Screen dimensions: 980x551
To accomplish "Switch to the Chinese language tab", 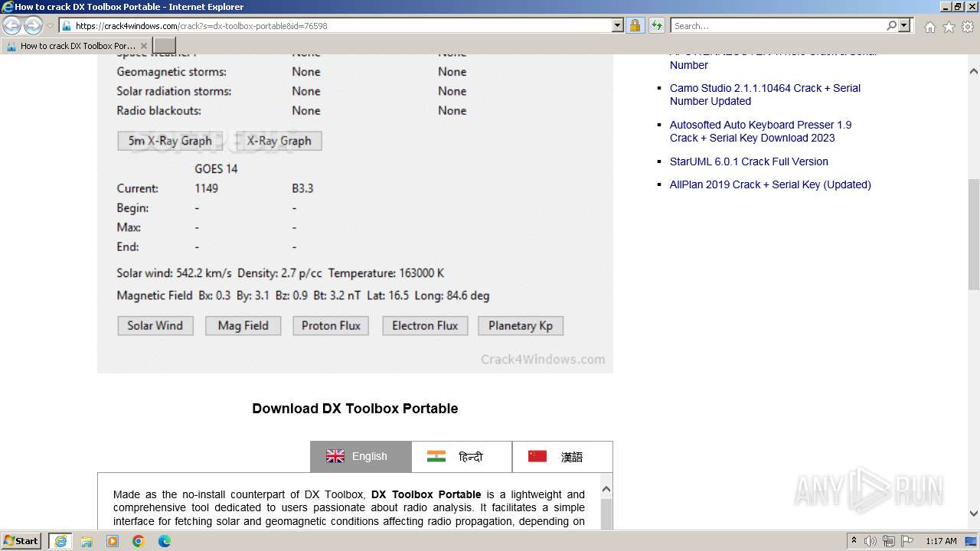I will [562, 456].
